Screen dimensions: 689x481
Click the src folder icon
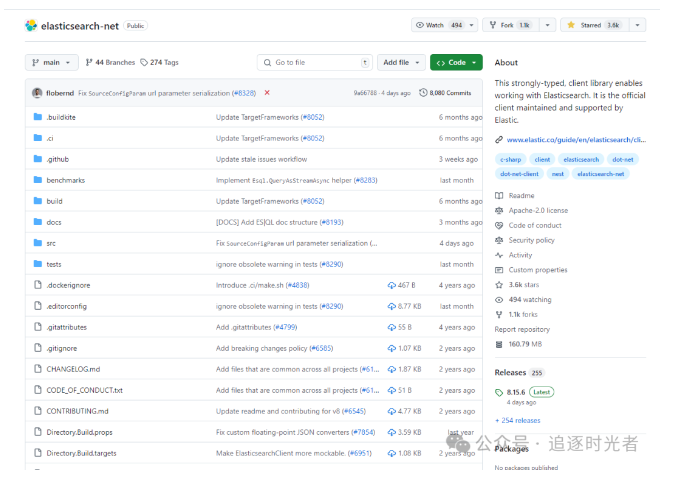click(38, 243)
